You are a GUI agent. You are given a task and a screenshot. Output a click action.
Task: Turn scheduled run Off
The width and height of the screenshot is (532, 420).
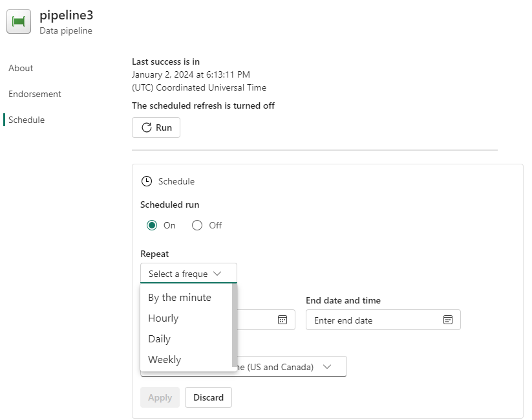tap(197, 225)
